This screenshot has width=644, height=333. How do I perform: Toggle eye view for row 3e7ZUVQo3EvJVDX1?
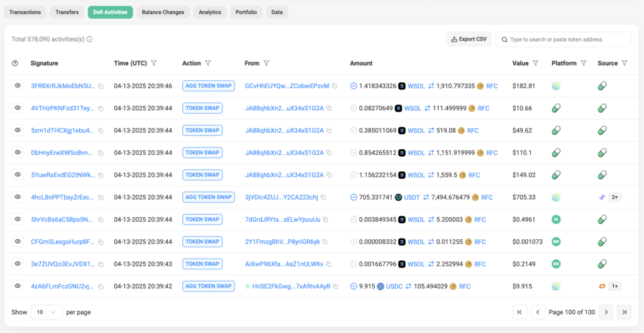18,263
